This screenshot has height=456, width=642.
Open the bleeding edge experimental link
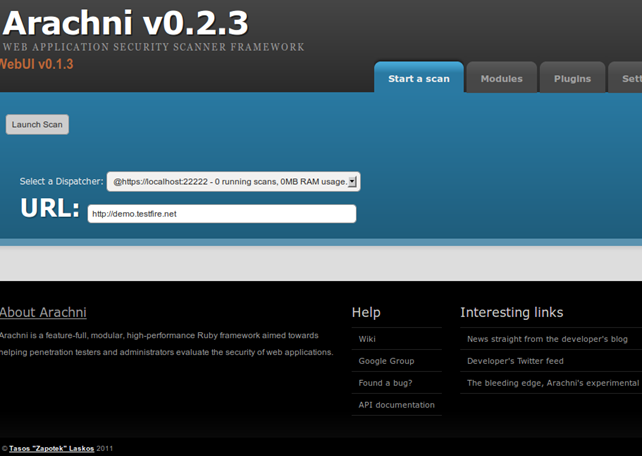click(552, 383)
